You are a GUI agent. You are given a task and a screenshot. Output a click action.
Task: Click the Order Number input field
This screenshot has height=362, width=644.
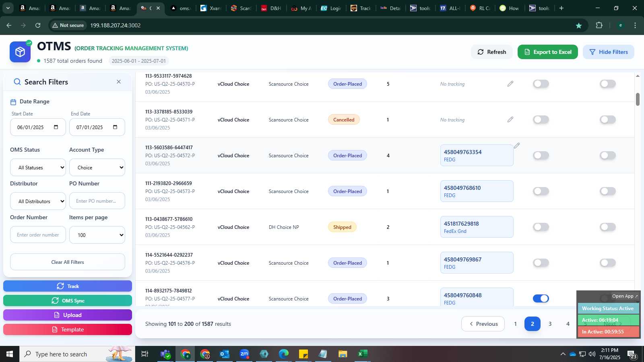coord(38,235)
